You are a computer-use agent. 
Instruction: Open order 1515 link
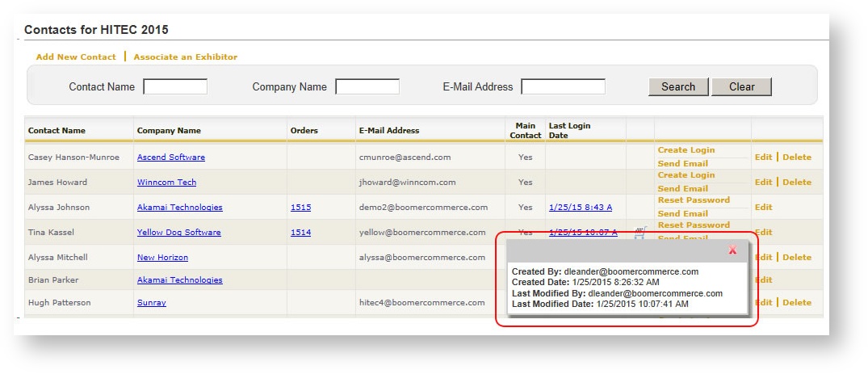coord(300,208)
